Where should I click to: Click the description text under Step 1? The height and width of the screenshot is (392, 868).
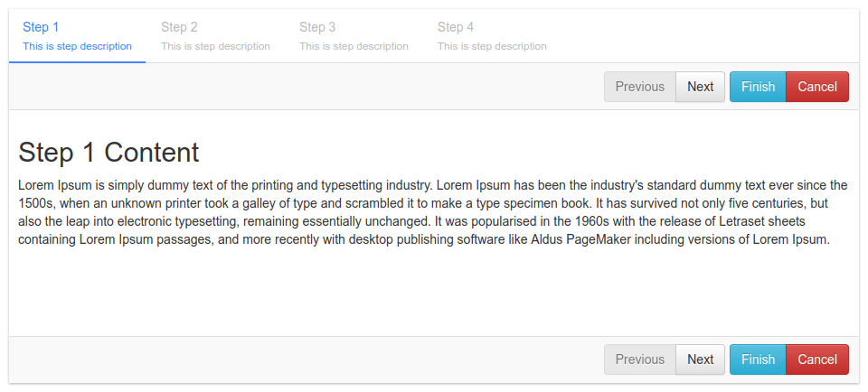pos(77,46)
